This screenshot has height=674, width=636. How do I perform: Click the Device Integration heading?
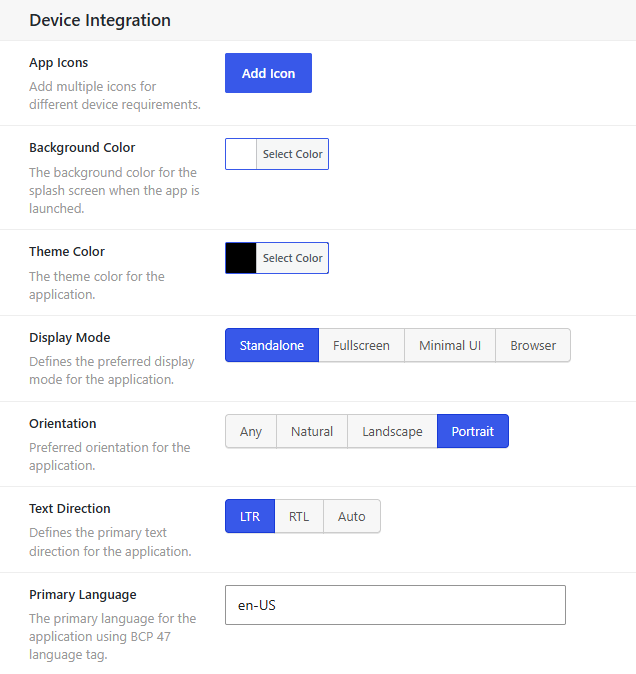click(x=100, y=20)
